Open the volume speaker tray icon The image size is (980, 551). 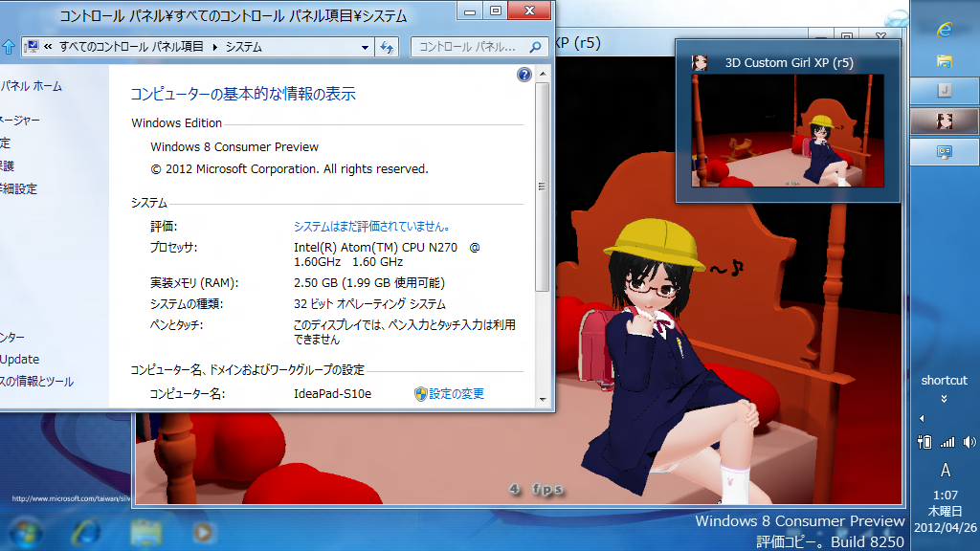pyautogui.click(x=969, y=442)
